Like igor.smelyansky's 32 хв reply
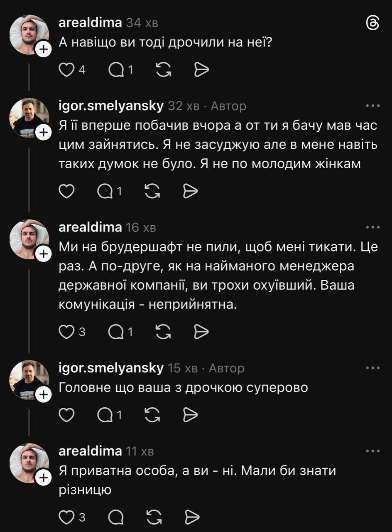The image size is (392, 532). (66, 191)
